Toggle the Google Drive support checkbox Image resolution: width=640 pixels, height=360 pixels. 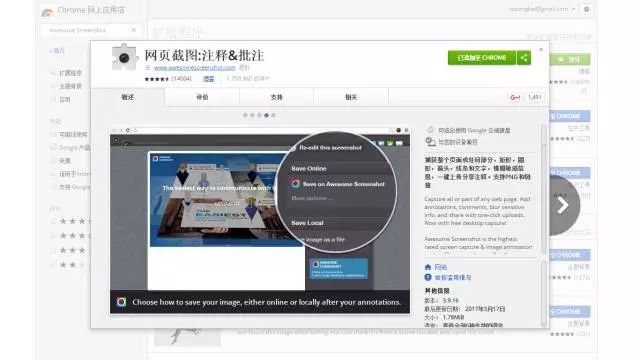[53, 187]
